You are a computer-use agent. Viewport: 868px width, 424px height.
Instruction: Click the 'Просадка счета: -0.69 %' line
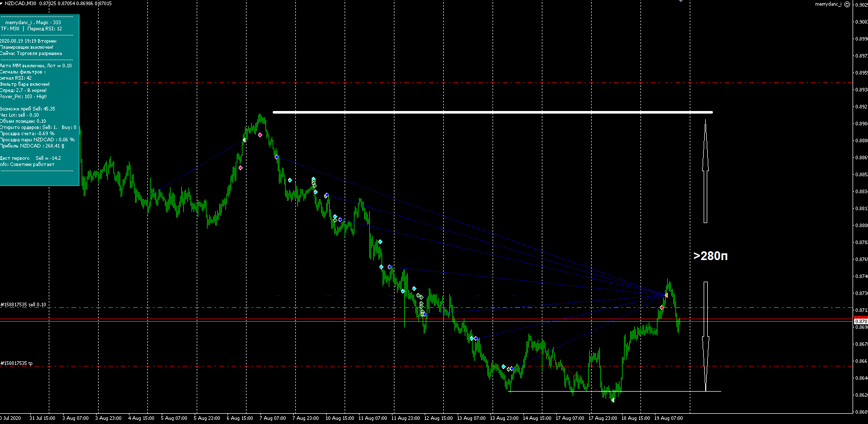tap(27, 134)
